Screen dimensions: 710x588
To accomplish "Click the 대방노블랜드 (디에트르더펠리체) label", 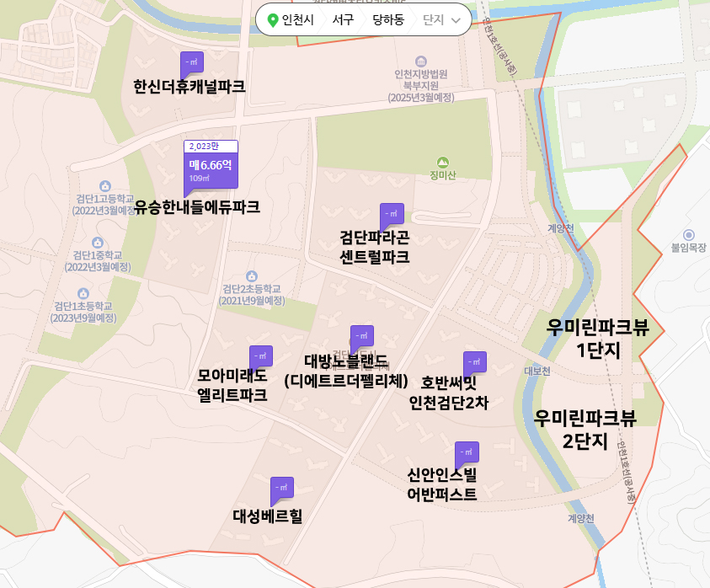I will point(346,372).
